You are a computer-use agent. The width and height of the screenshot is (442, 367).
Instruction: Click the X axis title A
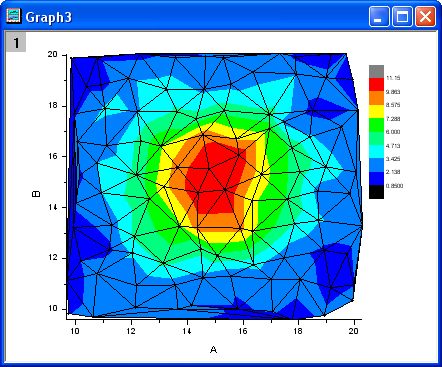213,350
